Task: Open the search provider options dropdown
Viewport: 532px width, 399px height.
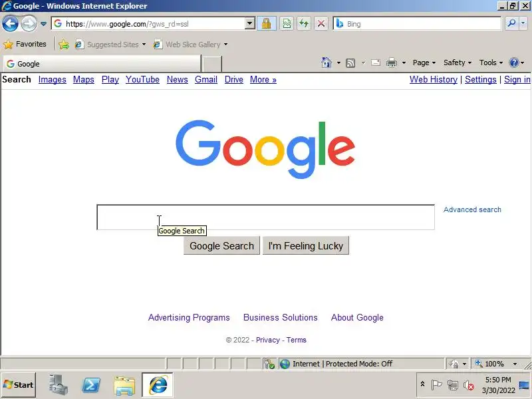Action: point(523,23)
